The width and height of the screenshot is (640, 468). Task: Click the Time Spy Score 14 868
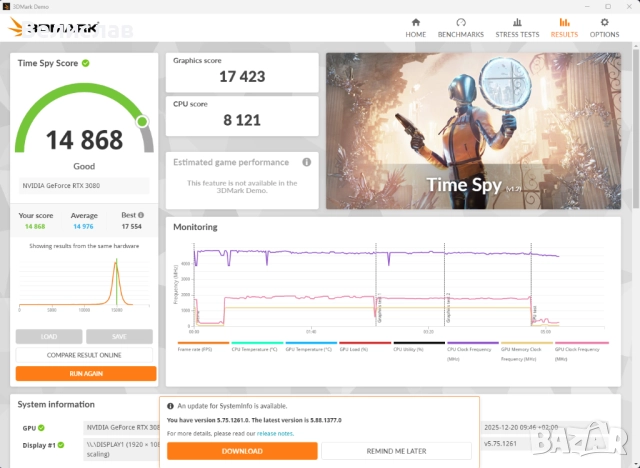pos(84,140)
